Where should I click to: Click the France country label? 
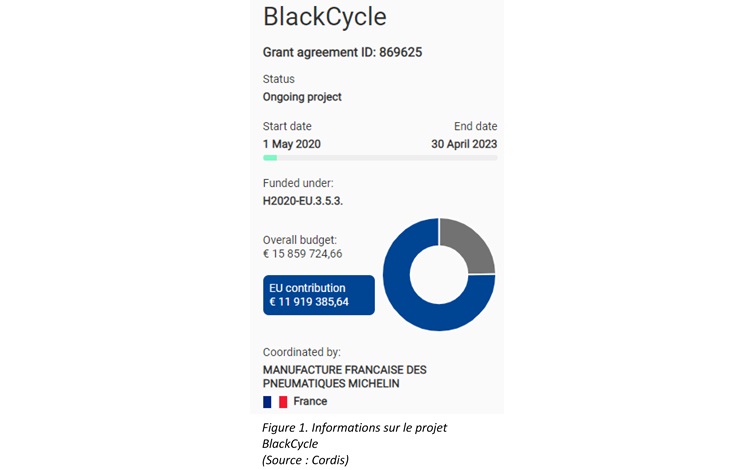click(x=310, y=401)
